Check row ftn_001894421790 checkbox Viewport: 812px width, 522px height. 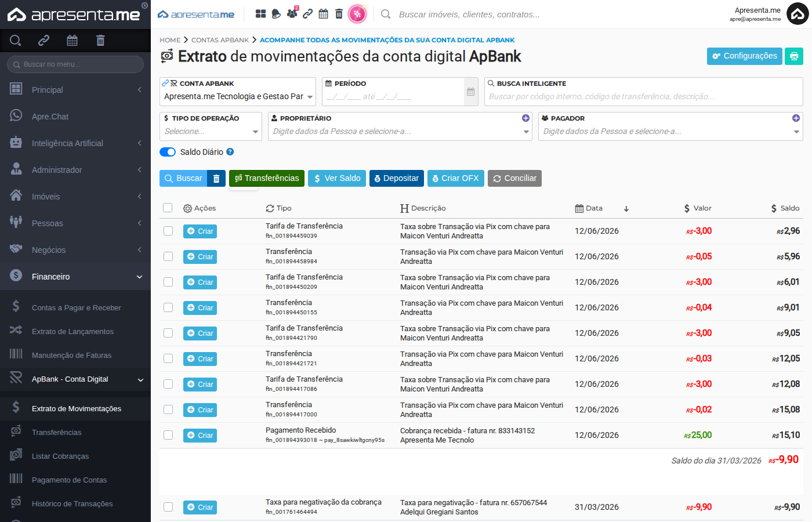click(168, 333)
